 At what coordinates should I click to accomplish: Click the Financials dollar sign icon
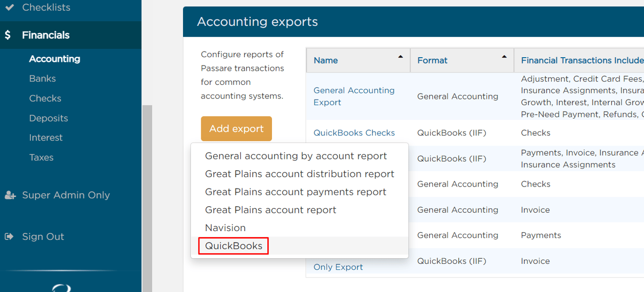click(8, 35)
